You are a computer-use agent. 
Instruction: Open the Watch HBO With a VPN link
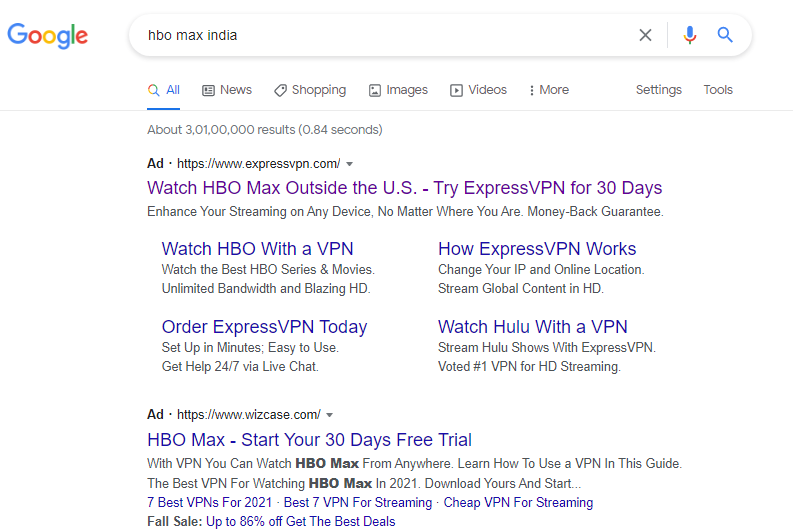[x=257, y=249]
